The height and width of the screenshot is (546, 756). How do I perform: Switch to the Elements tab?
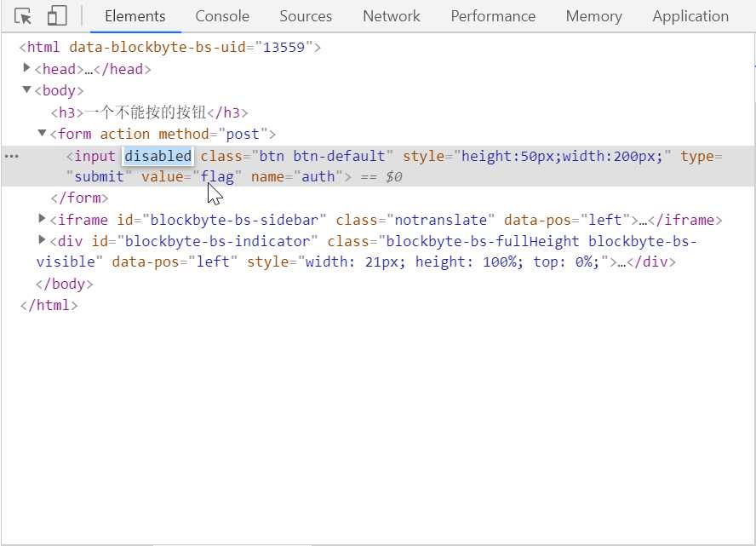(x=135, y=16)
